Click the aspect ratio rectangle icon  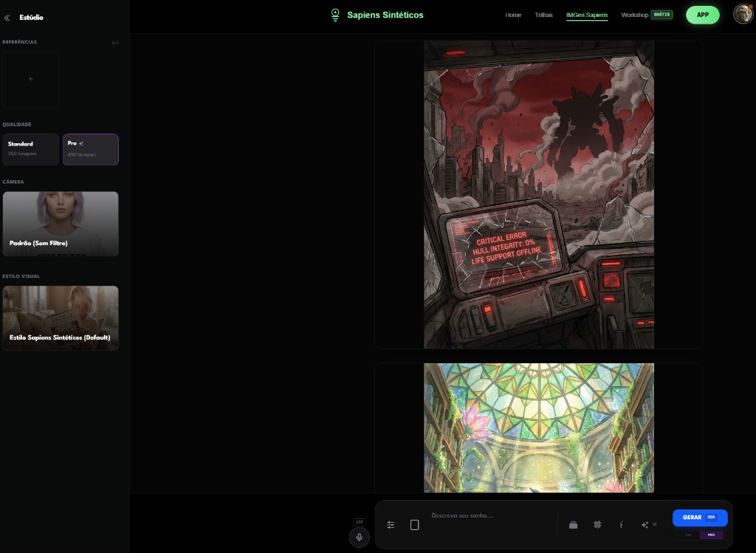click(414, 525)
